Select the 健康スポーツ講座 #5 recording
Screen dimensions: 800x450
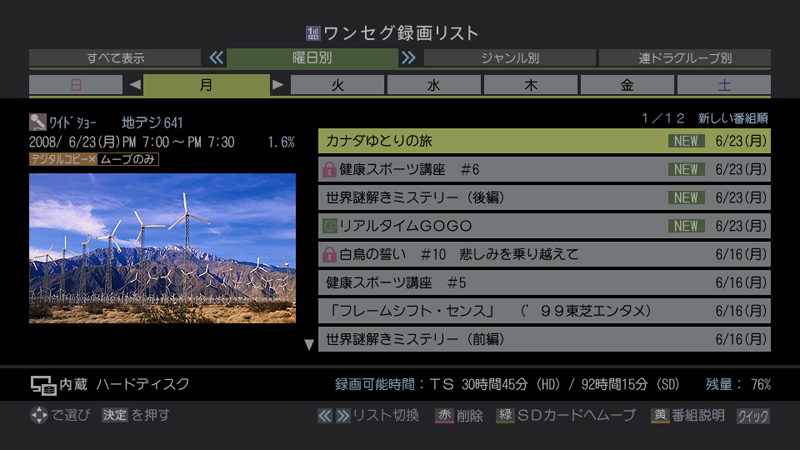click(x=544, y=283)
